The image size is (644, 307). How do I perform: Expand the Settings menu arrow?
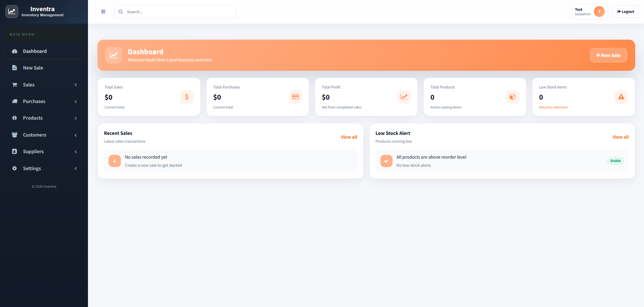(x=76, y=168)
